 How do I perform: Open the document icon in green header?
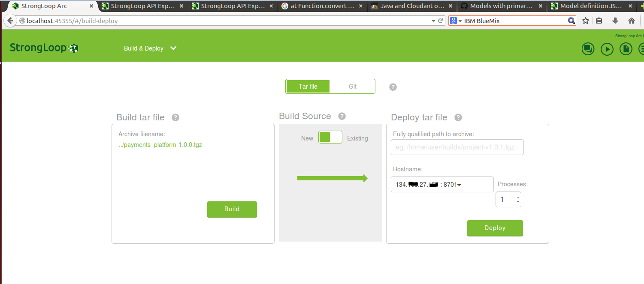click(x=626, y=49)
